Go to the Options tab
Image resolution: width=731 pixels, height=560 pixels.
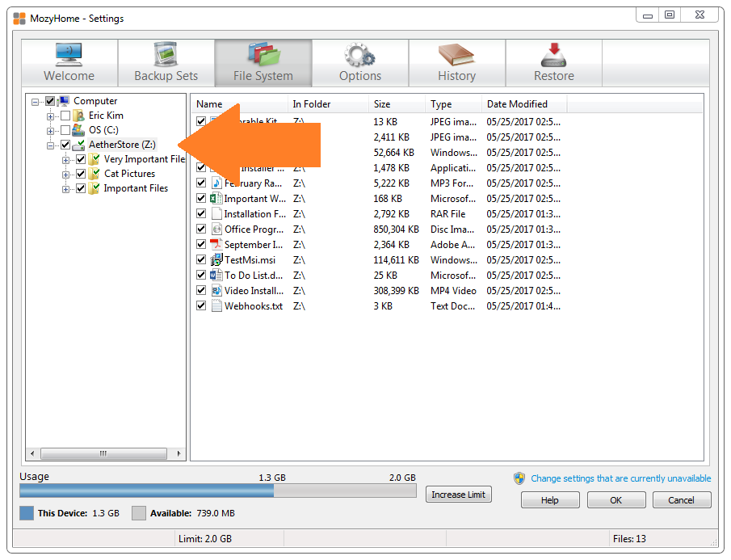pyautogui.click(x=360, y=63)
